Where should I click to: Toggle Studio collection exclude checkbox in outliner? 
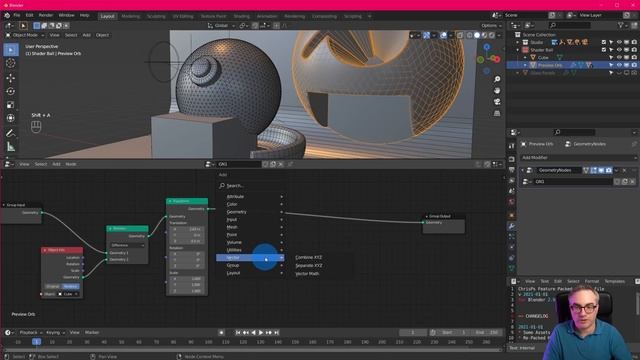pos(604,42)
